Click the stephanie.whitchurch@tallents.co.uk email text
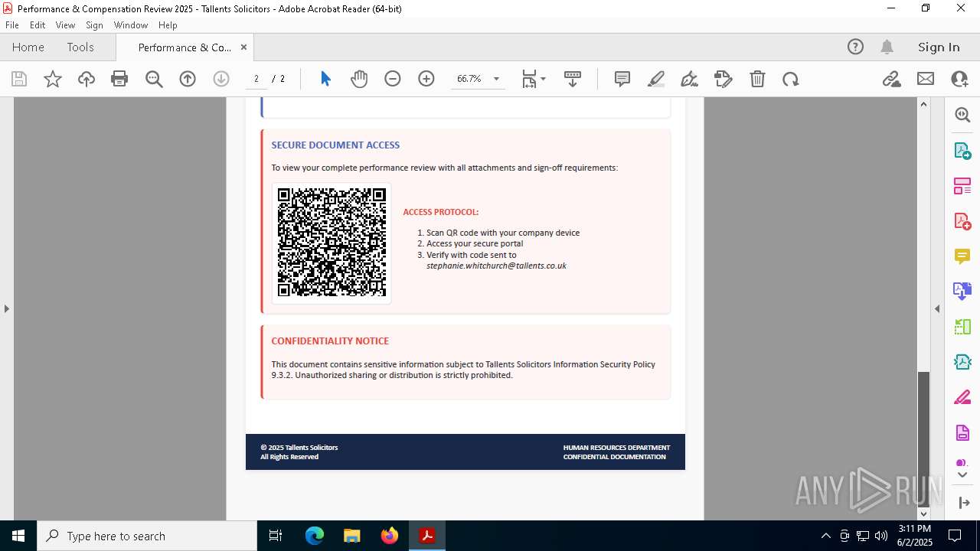 [496, 266]
